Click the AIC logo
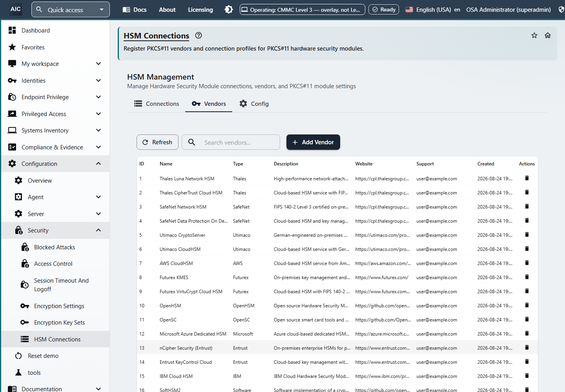 [16, 9]
